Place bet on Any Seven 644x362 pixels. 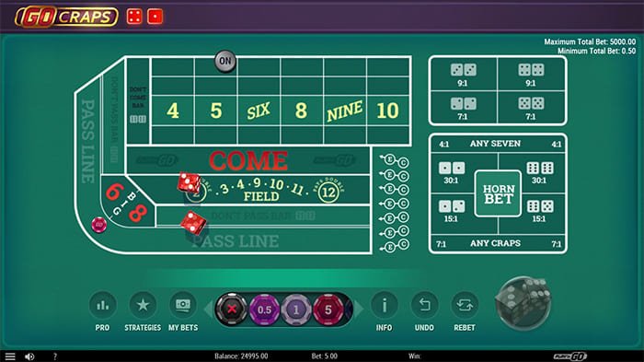498,144
